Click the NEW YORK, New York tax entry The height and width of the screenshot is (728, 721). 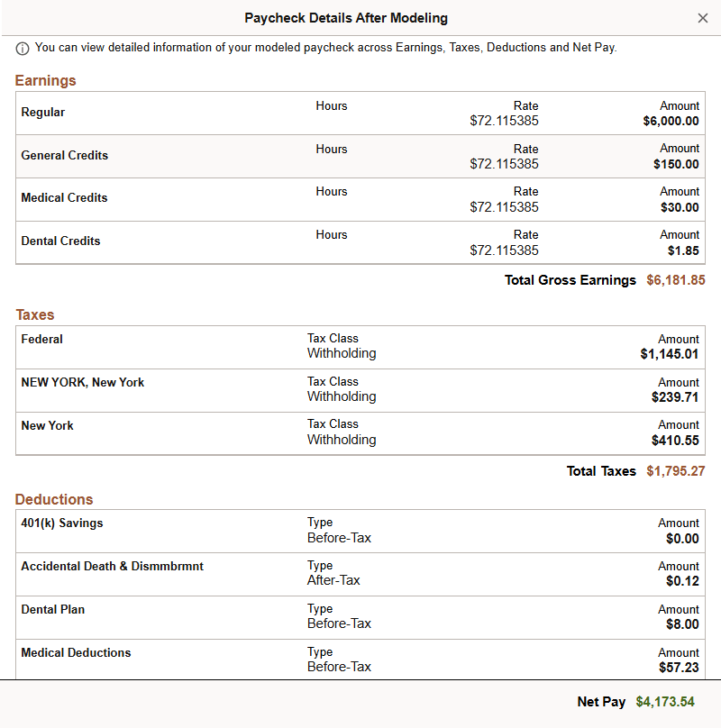(360, 389)
